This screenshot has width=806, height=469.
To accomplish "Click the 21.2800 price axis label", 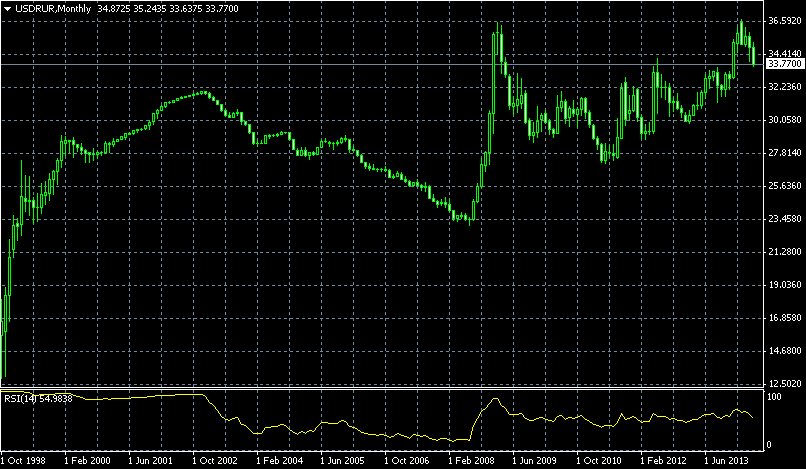I will point(784,252).
